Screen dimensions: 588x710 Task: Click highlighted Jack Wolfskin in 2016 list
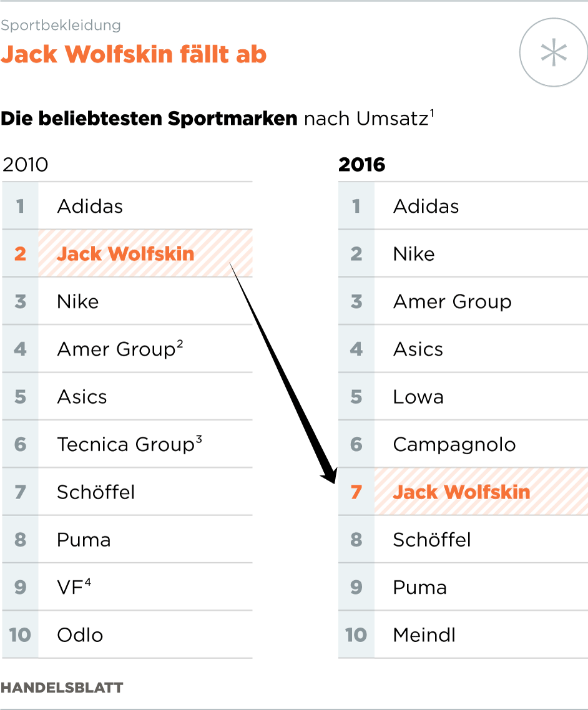(x=461, y=492)
